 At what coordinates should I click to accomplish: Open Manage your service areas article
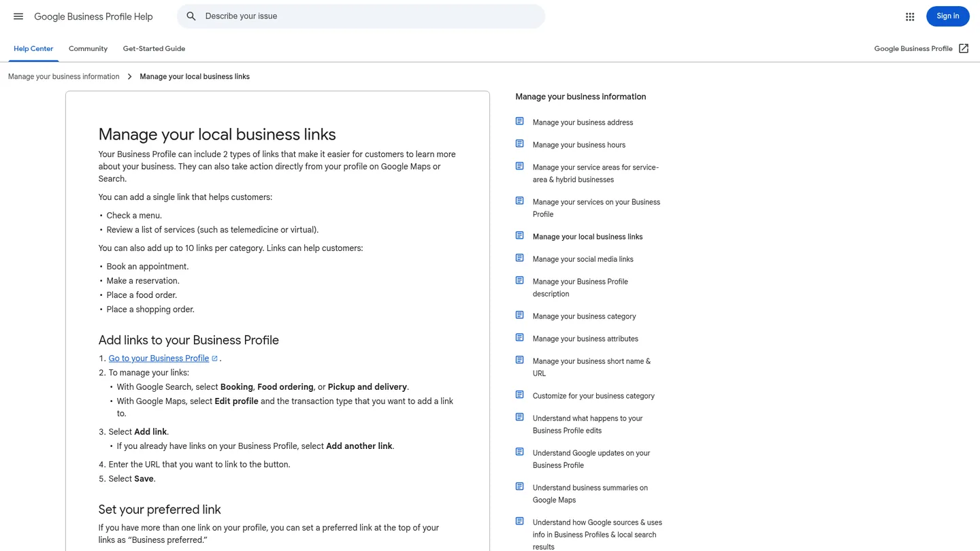(595, 173)
